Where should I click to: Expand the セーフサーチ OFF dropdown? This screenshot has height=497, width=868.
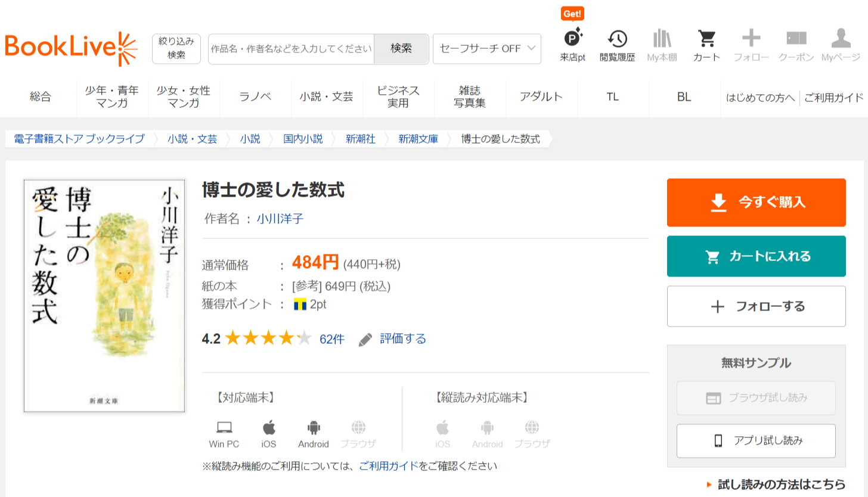coord(486,49)
